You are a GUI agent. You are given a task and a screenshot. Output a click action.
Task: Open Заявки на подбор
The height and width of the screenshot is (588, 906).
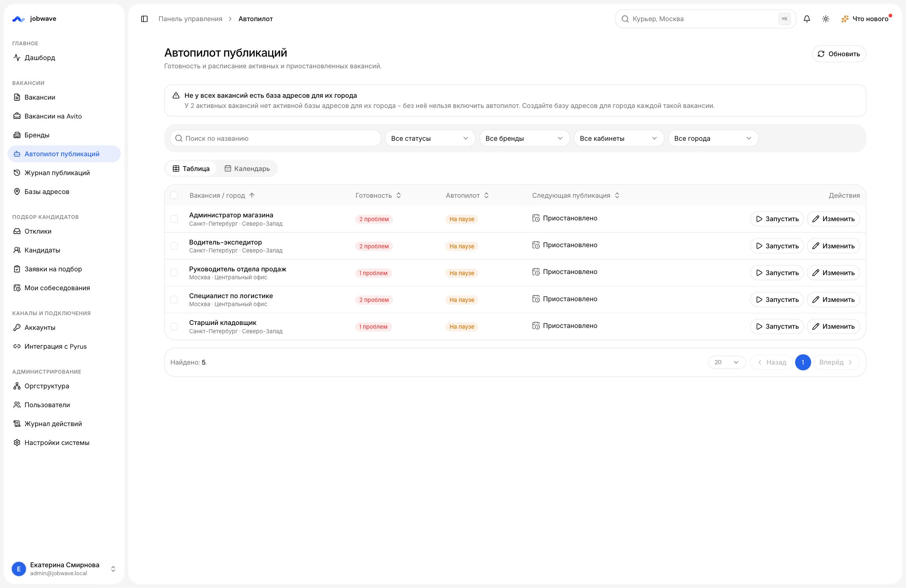tap(64, 269)
